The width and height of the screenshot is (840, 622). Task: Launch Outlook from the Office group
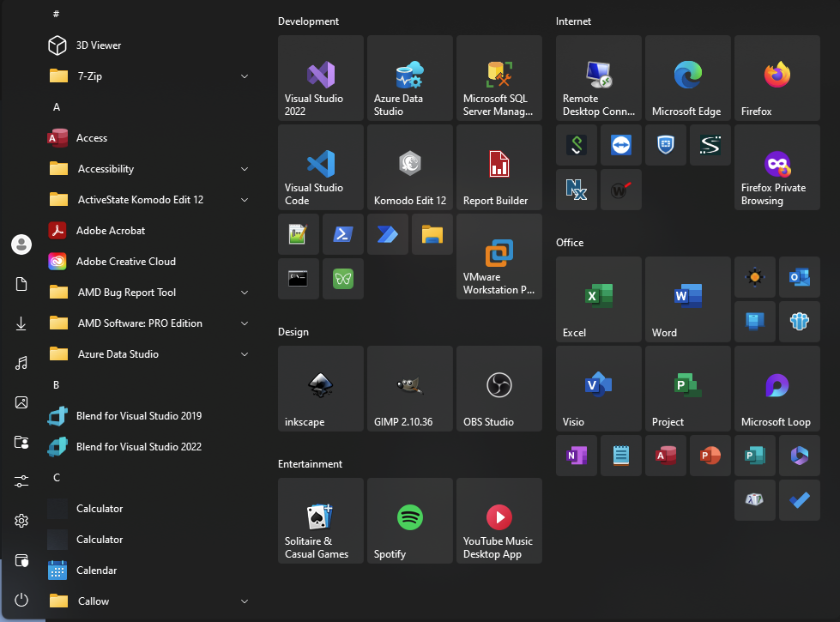coord(799,277)
